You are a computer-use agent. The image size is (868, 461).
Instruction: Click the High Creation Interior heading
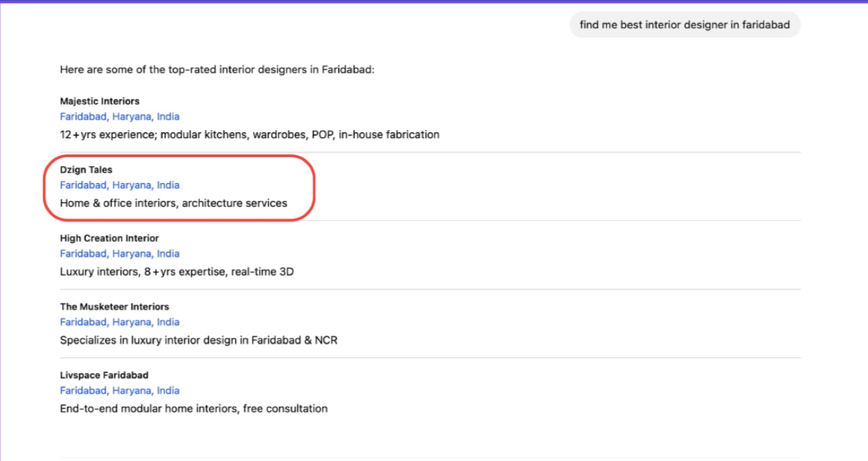pos(109,238)
